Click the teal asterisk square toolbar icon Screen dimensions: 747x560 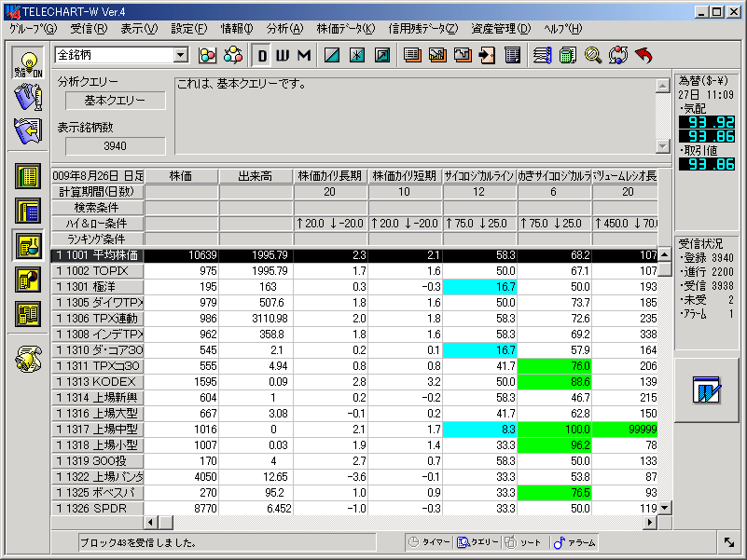pos(357,55)
